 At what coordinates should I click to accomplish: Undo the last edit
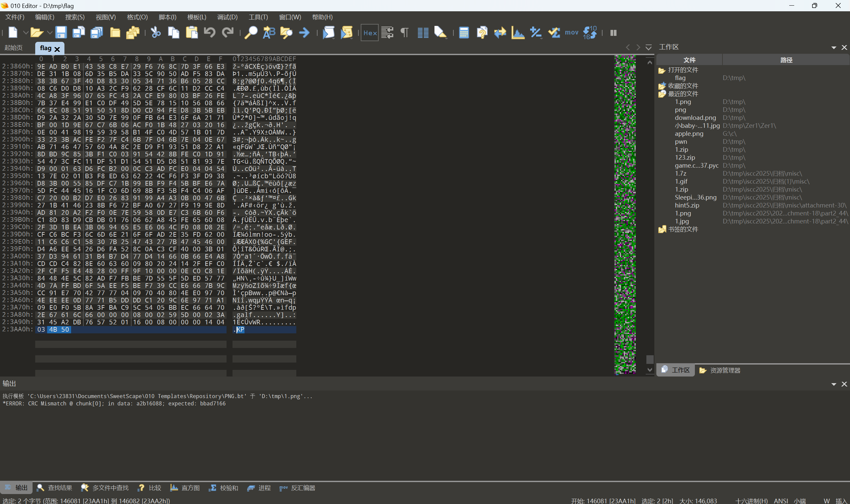(210, 33)
